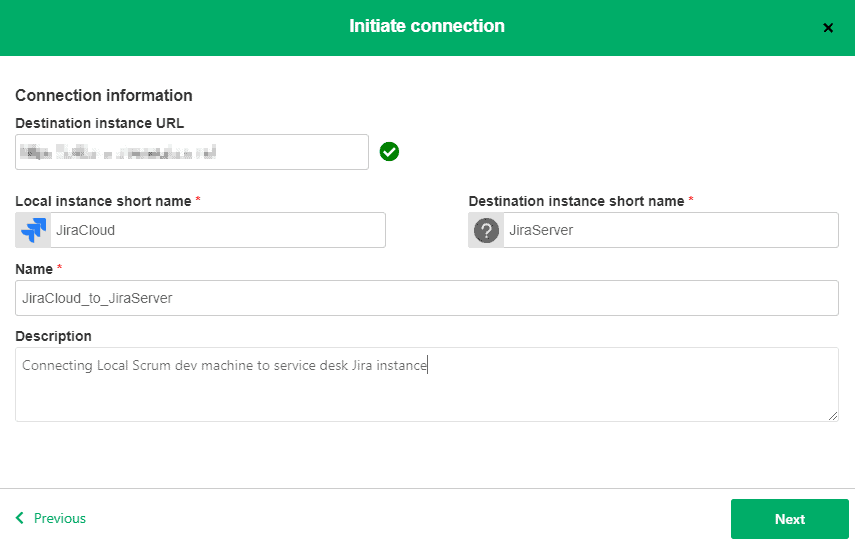
Task: Click the Name field label
Action: coord(34,269)
